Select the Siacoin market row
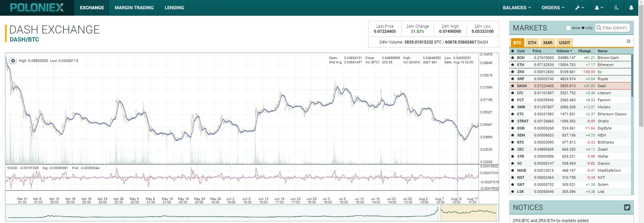Image resolution: width=644 pixels, height=223 pixels. (571, 164)
